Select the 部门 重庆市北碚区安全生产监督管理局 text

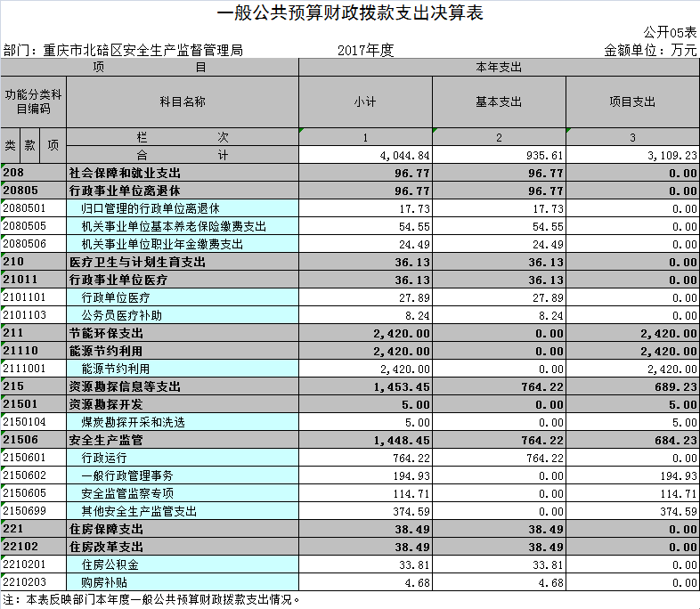(123, 50)
